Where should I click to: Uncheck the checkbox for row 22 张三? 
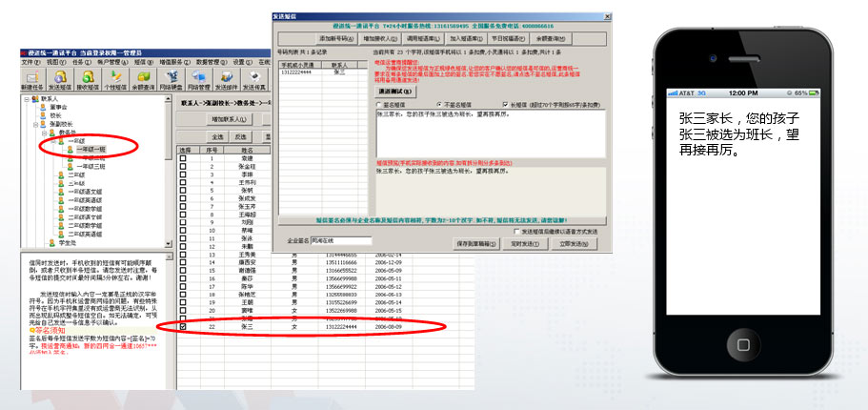(x=184, y=327)
